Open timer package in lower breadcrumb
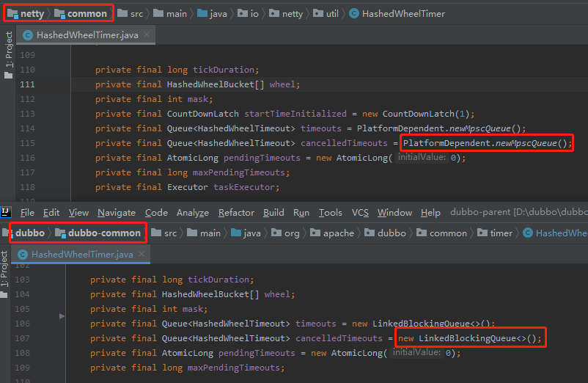This screenshot has height=383, width=588. tap(495, 233)
